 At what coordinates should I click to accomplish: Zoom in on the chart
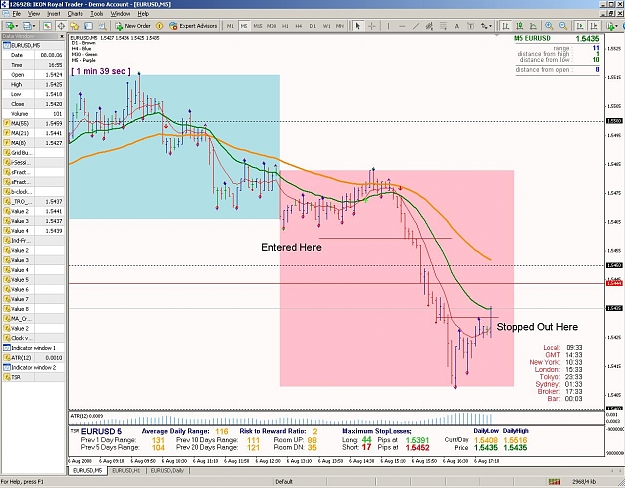click(549, 26)
